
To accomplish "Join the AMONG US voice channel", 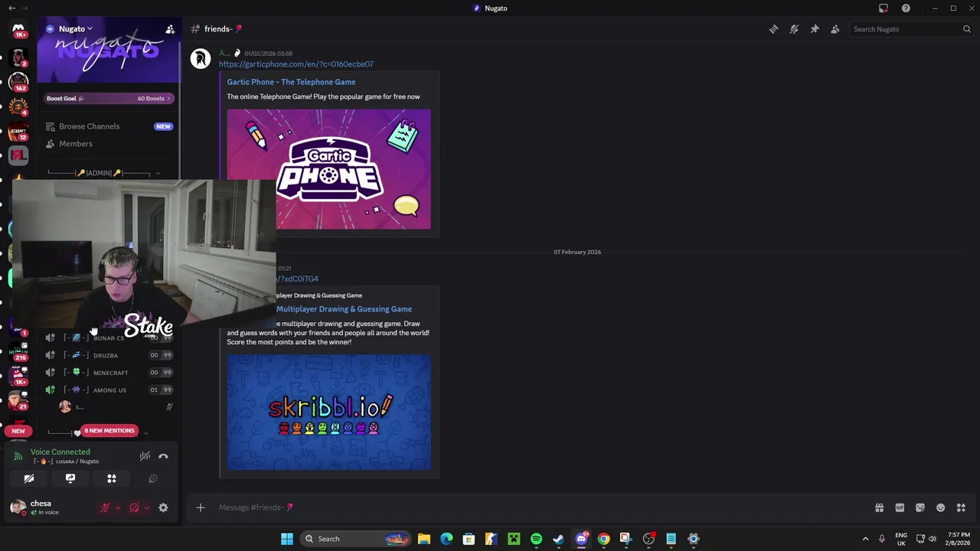I will [x=109, y=390].
